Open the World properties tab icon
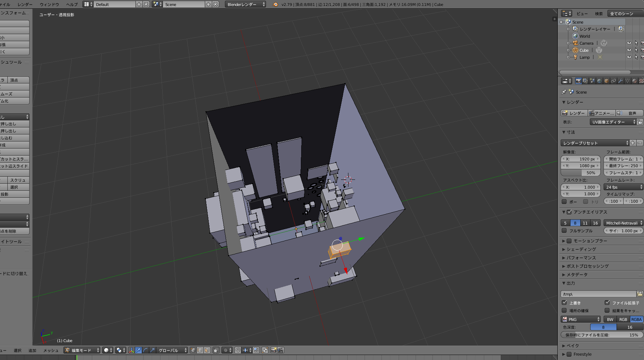644x360 pixels. pos(599,81)
